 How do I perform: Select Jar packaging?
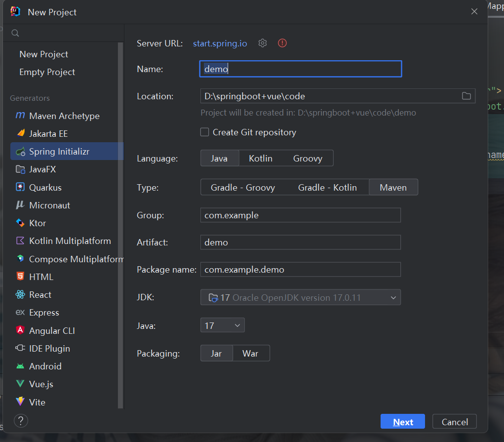tap(216, 354)
